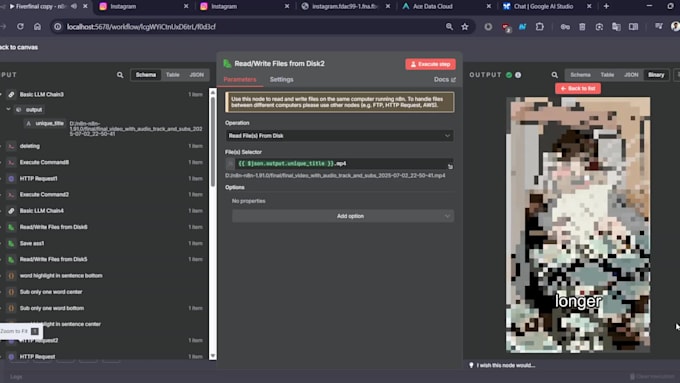Switch to the Chat Google AI Studio tab
The image size is (680, 383).
point(546,7)
